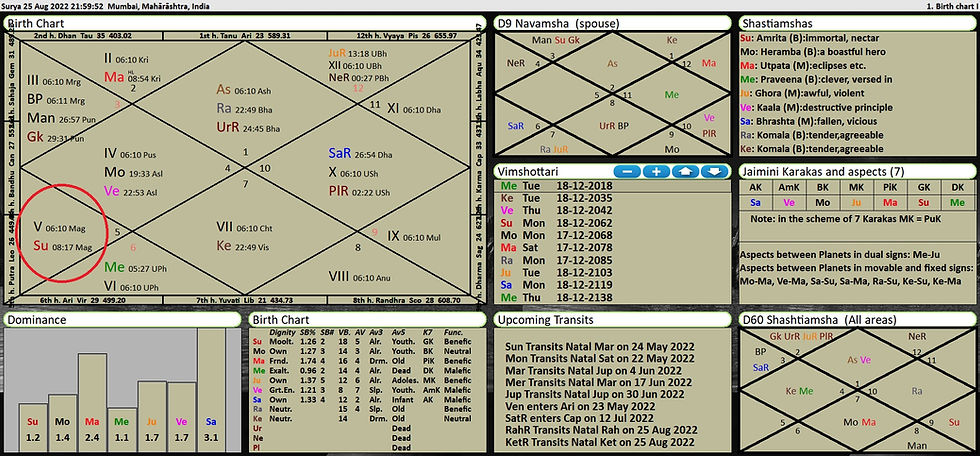The image size is (980, 456).
Task: Select the Ve Thu 18-12-2042 dasha row
Action: click(612, 211)
